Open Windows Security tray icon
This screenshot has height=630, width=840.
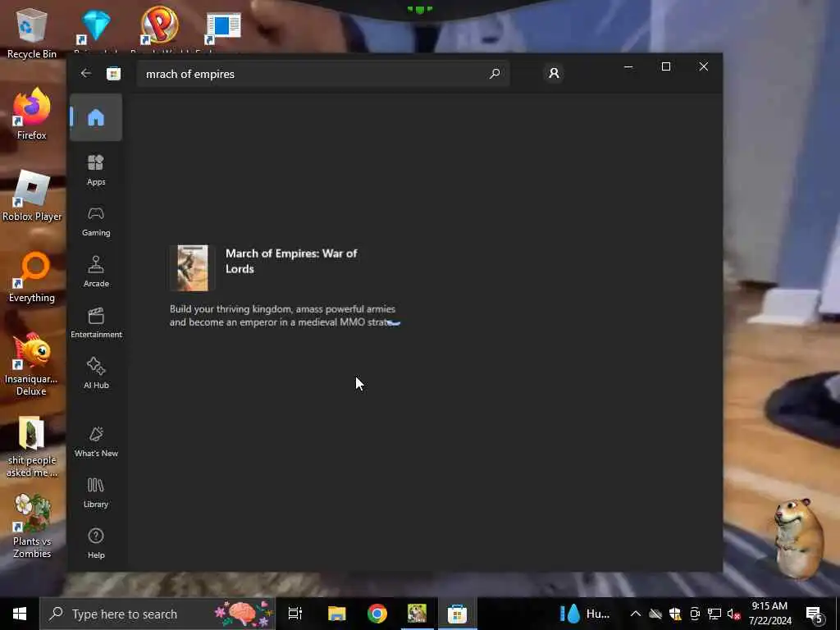[x=675, y=614]
